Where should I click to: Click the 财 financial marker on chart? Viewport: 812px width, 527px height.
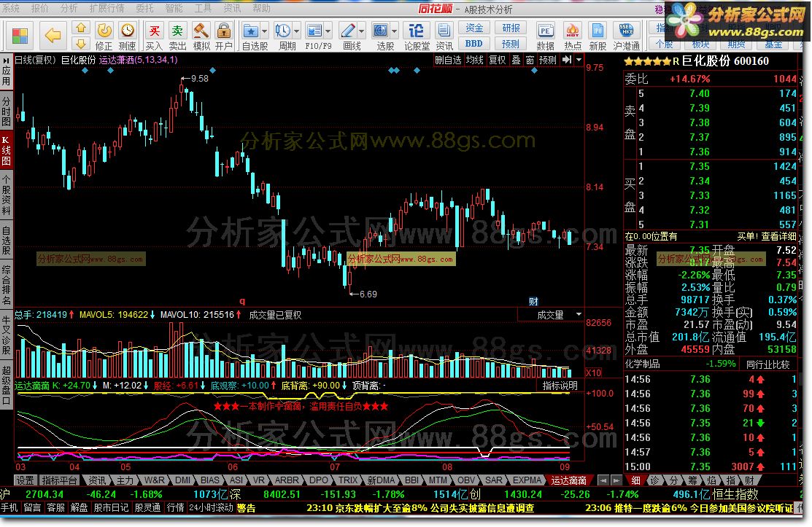[x=533, y=302]
